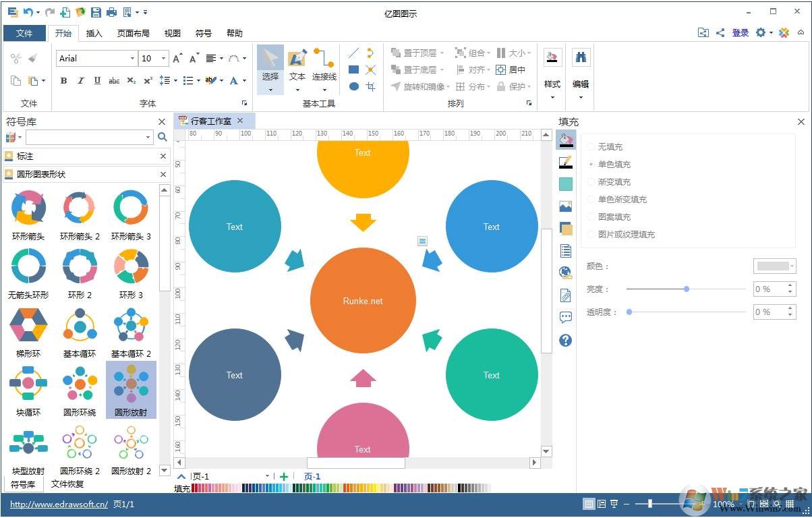Apply 居中 center alignment in the ribbon
Screen dimensions: 812x518
point(511,69)
